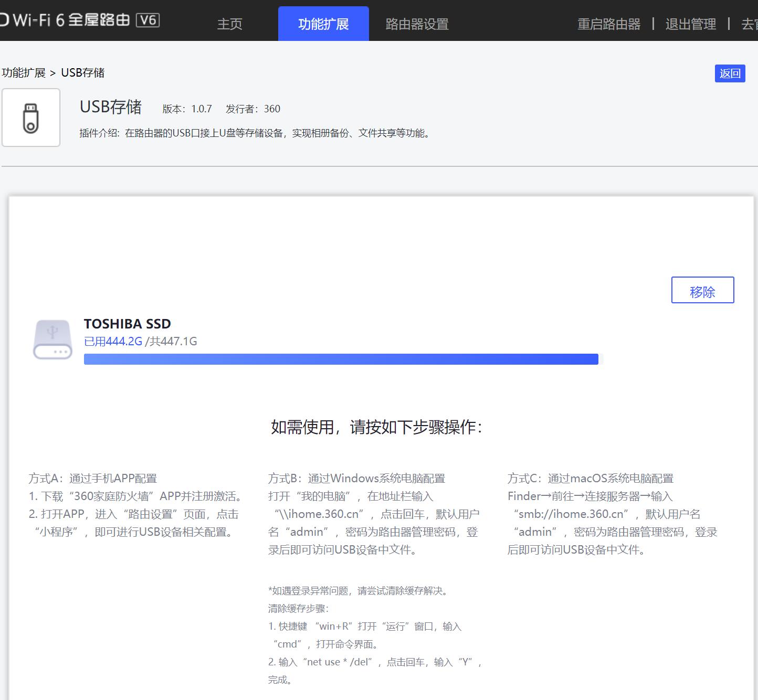Viewport: 758px width, 700px height.
Task: Click the 已用444.2G usage text
Action: pos(113,341)
